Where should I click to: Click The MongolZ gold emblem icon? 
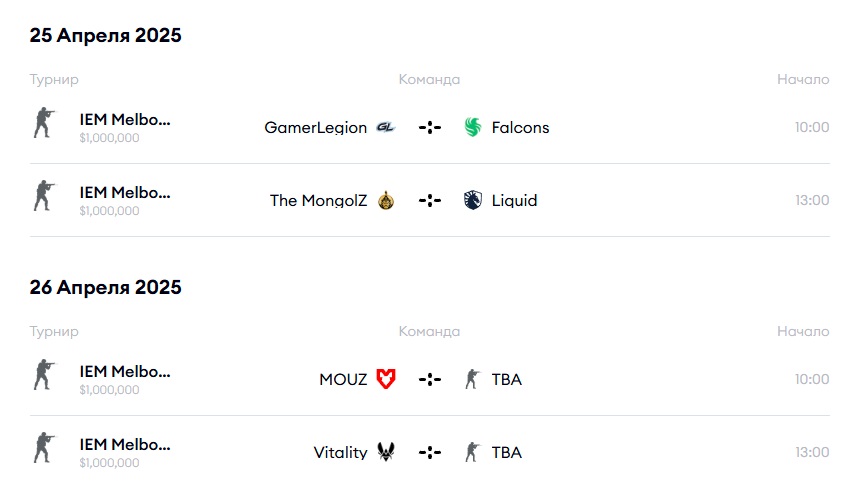click(386, 201)
